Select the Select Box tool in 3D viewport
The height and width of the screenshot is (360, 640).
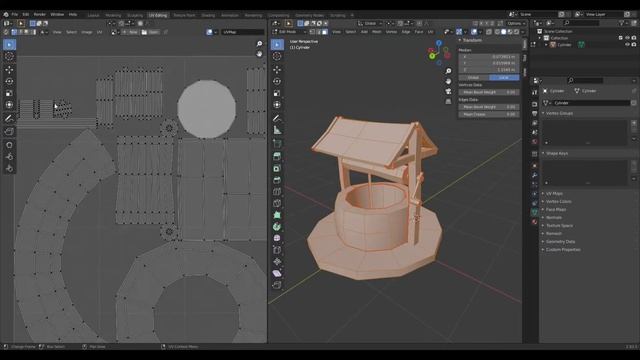277,44
